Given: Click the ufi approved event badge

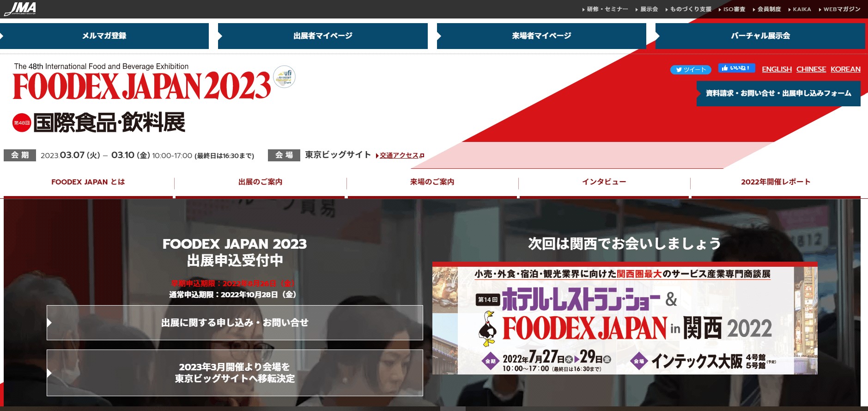Looking at the screenshot, I should click(x=284, y=77).
